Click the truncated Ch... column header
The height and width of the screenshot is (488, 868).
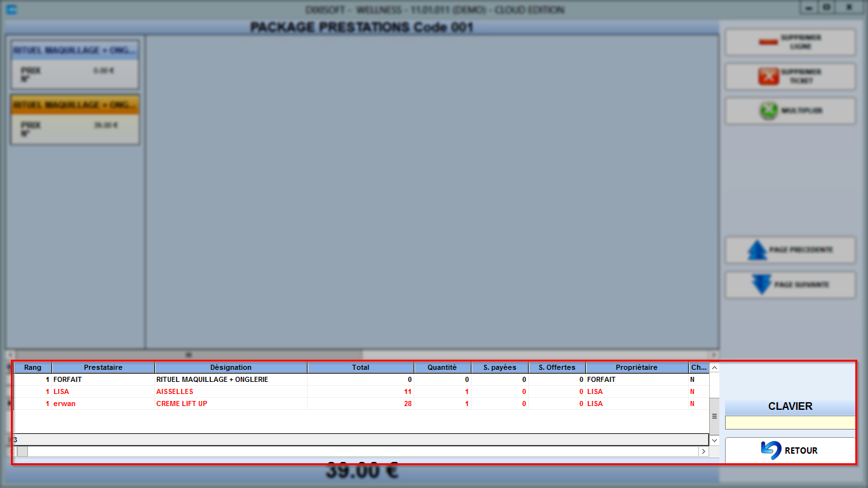698,367
